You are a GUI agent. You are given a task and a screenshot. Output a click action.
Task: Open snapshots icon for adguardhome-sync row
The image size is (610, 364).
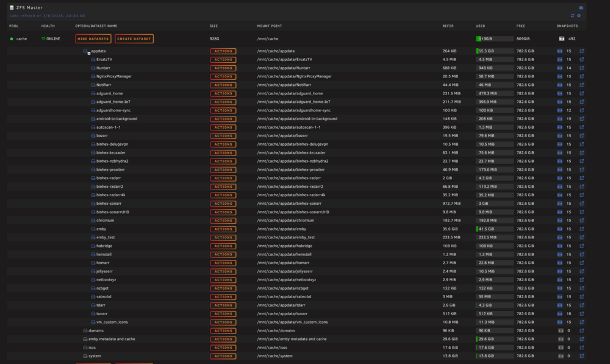[559, 110]
